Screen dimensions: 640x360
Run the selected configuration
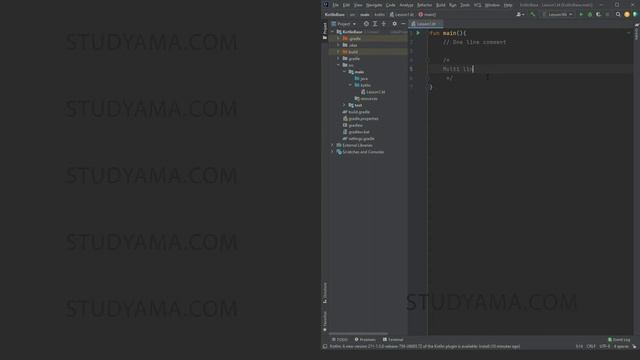(x=581, y=14)
